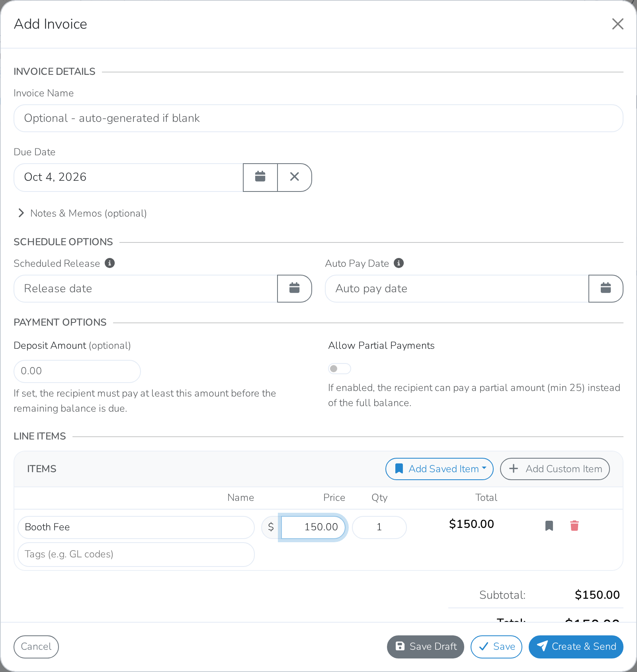
Task: Click the LINE ITEMS section heading
Action: 40,436
